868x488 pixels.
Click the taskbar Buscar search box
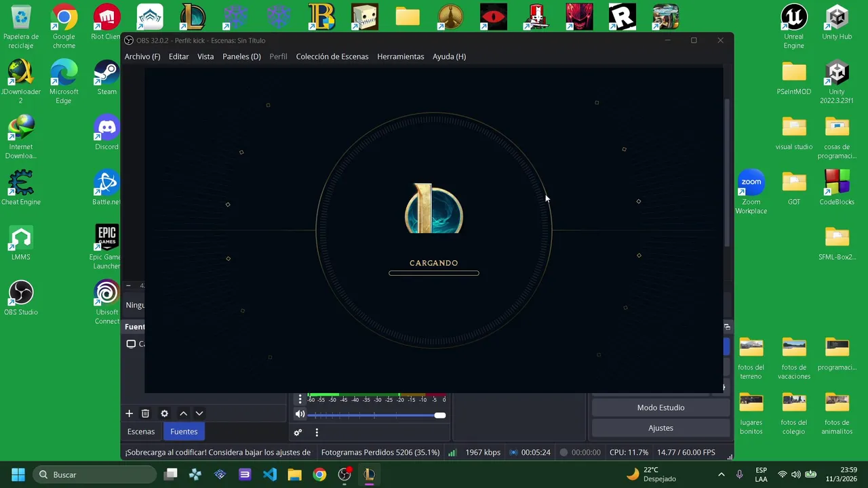[x=96, y=474]
